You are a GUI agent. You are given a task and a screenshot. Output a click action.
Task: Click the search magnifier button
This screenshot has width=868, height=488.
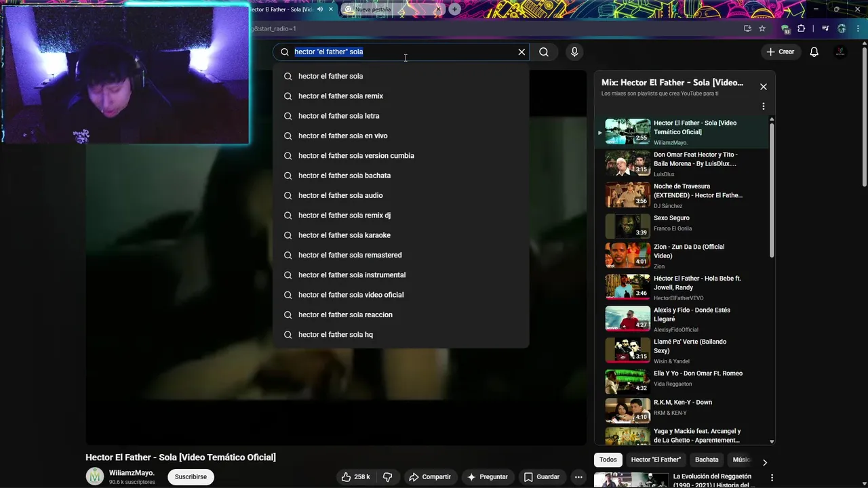(x=544, y=52)
